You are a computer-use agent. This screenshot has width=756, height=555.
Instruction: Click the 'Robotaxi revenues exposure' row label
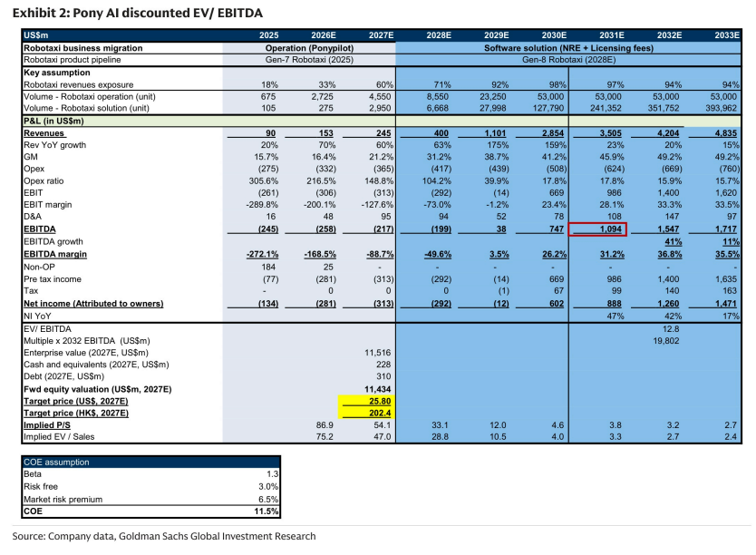pos(78,84)
